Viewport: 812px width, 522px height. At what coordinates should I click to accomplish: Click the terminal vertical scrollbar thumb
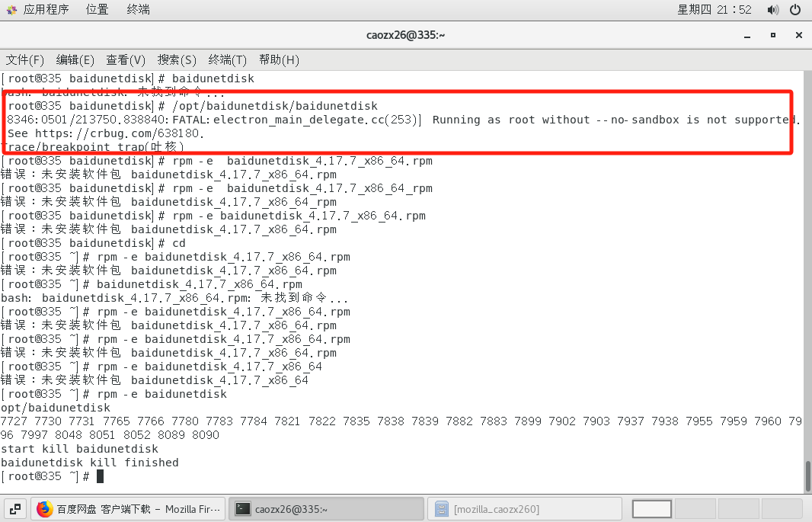(x=807, y=476)
